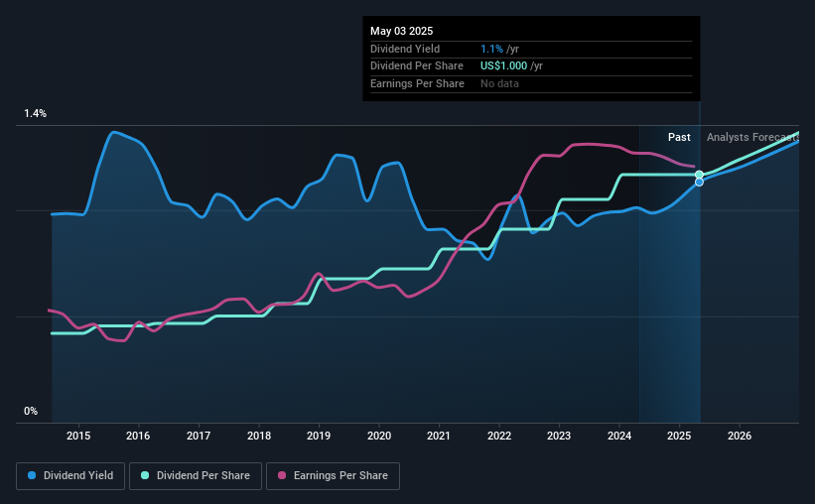The image size is (815, 504).
Task: Click the blue data point marker at May 2025
Action: [699, 182]
